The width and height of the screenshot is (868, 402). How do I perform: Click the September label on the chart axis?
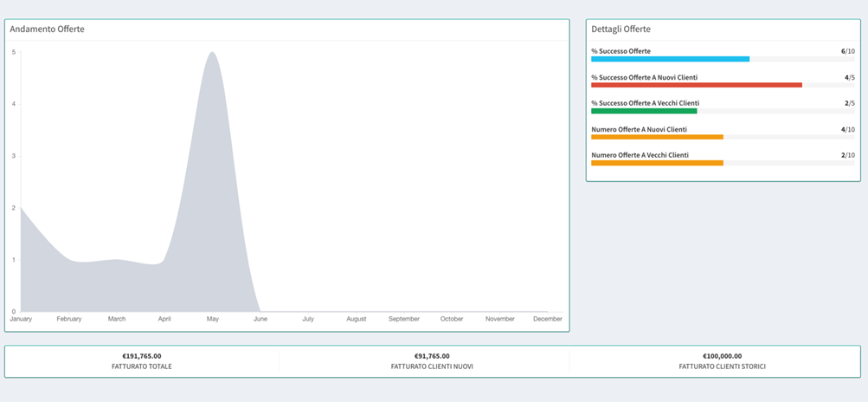tap(404, 319)
